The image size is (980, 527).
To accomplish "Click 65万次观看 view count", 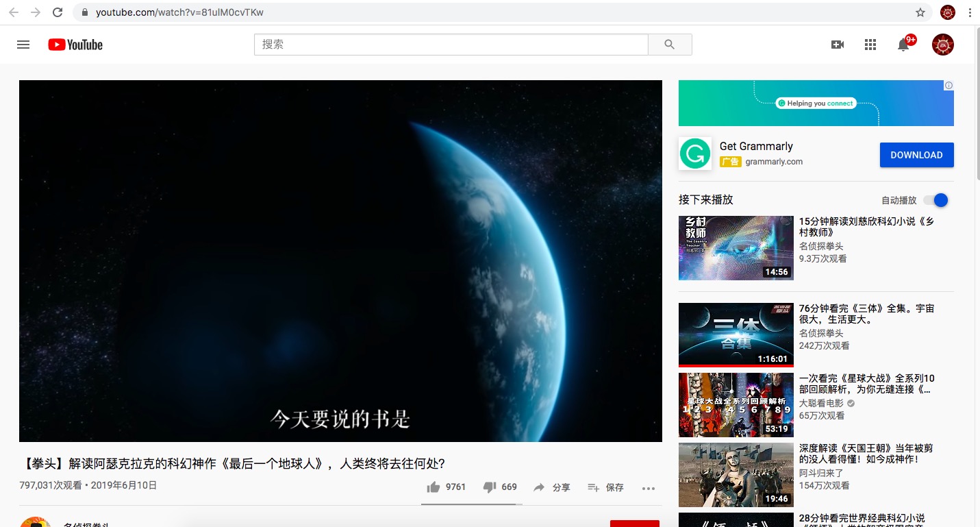I will tap(822, 415).
